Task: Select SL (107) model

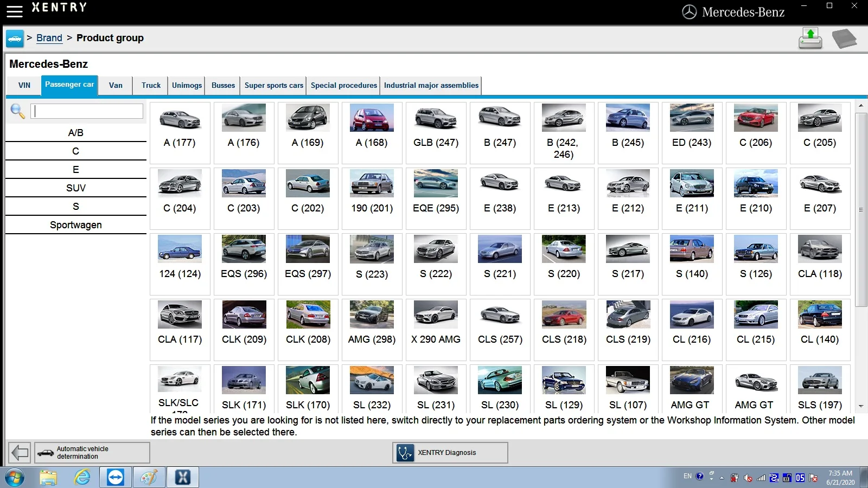Action: tap(628, 389)
